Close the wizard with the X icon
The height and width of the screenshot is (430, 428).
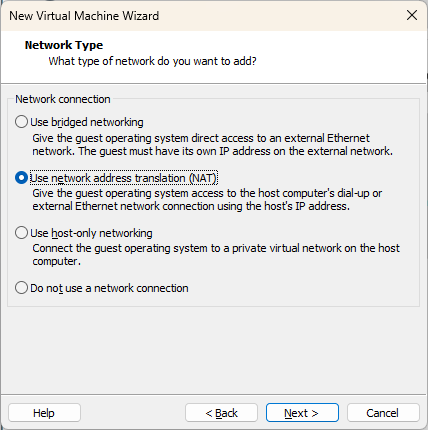[412, 15]
